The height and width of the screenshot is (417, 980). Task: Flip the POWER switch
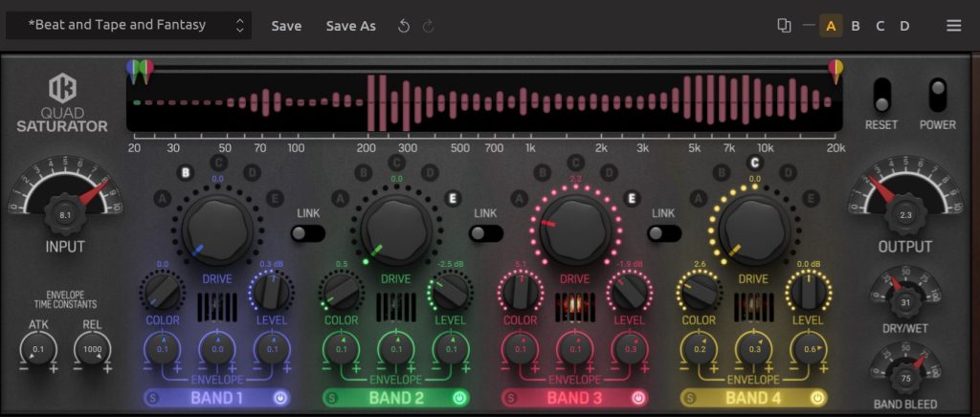[937, 96]
